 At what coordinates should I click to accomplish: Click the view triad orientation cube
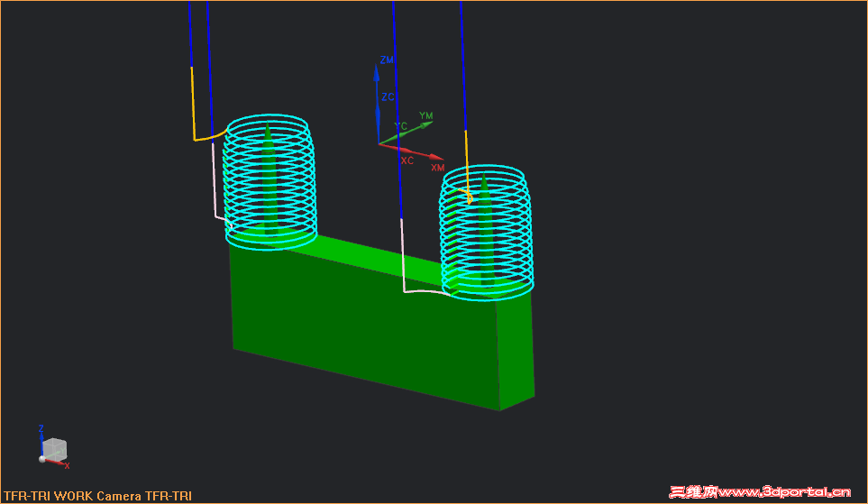point(54,449)
